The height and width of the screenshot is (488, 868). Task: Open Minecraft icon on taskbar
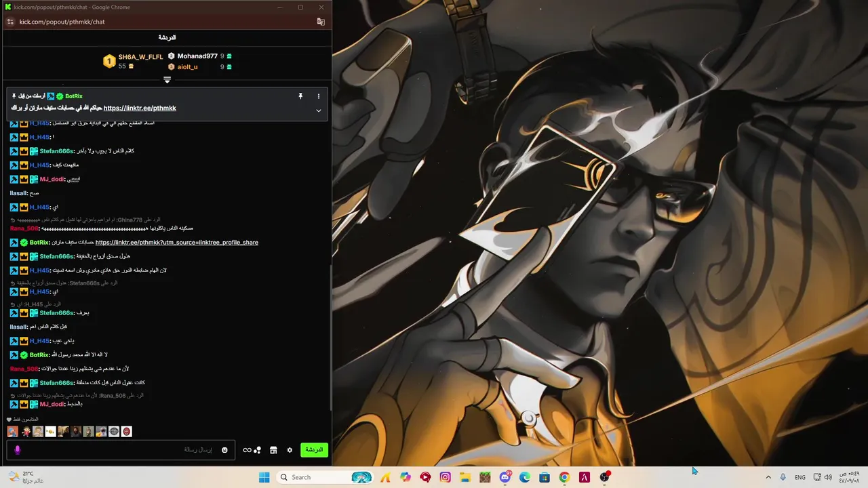coord(485,477)
